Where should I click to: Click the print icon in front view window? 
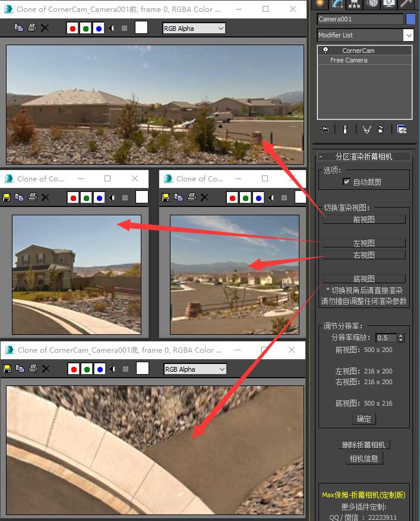[32, 28]
